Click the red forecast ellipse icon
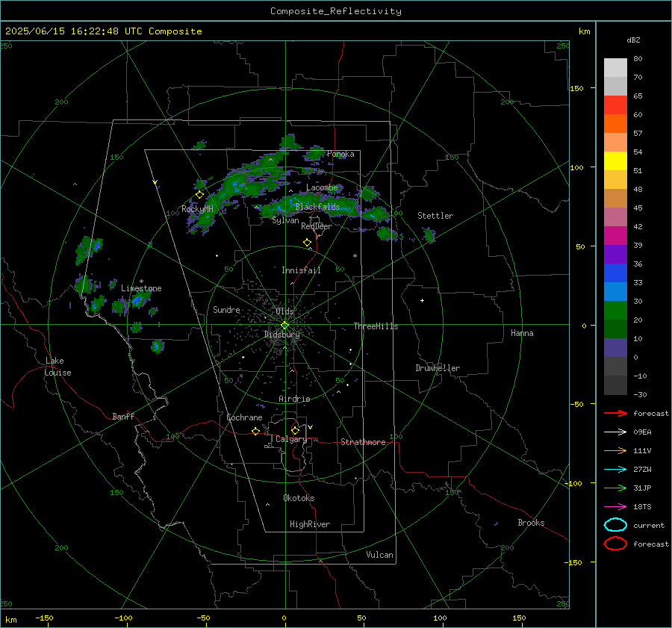This screenshot has height=628, width=672. pyautogui.click(x=615, y=544)
